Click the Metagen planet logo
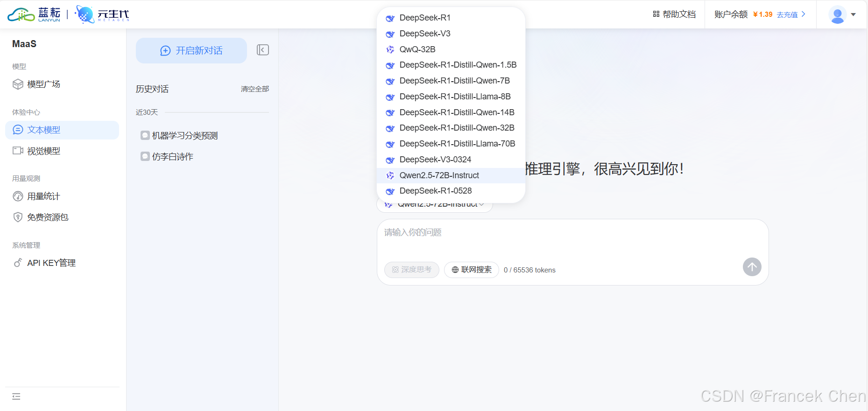The image size is (868, 411). 85,14
